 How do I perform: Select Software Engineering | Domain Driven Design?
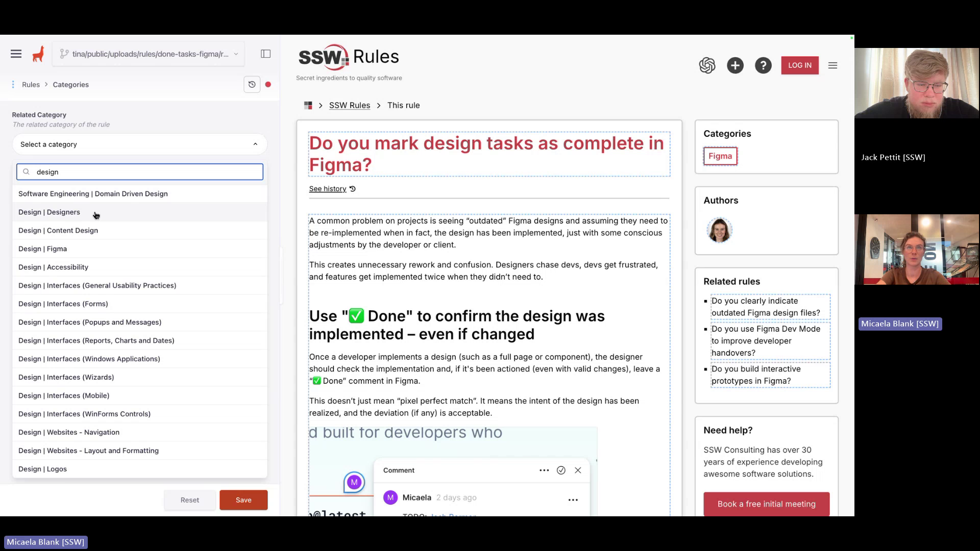point(139,194)
